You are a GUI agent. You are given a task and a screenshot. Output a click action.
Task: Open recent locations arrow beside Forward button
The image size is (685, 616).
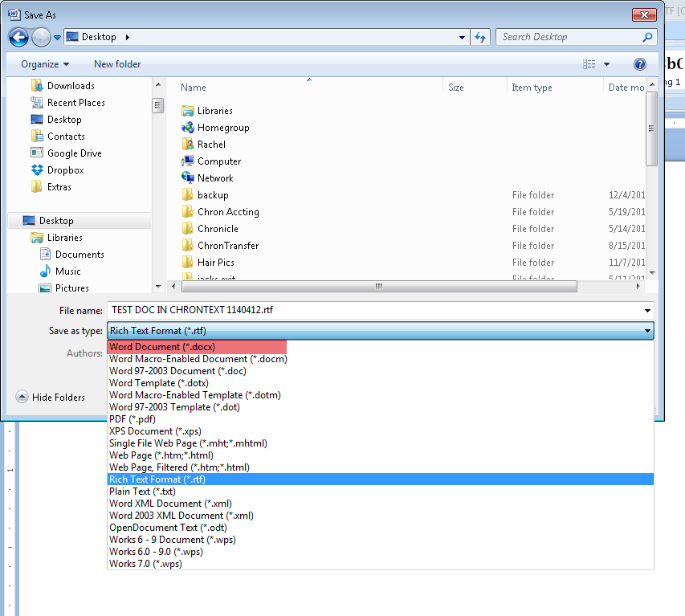(x=57, y=38)
